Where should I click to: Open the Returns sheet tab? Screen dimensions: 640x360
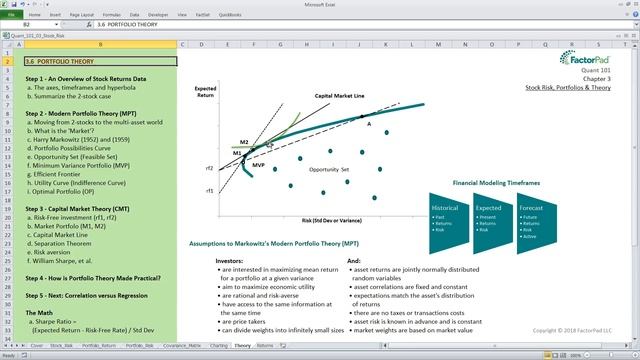265,346
